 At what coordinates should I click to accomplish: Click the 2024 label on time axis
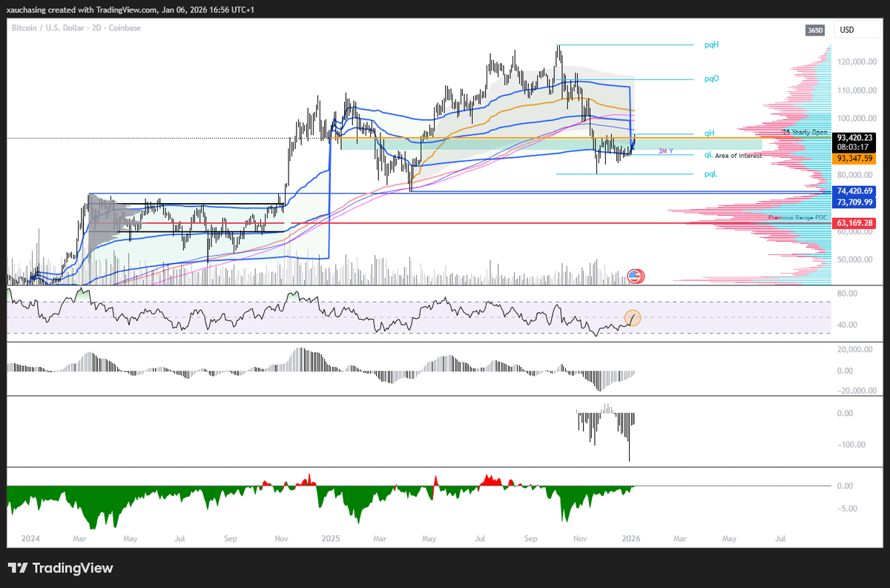click(31, 538)
